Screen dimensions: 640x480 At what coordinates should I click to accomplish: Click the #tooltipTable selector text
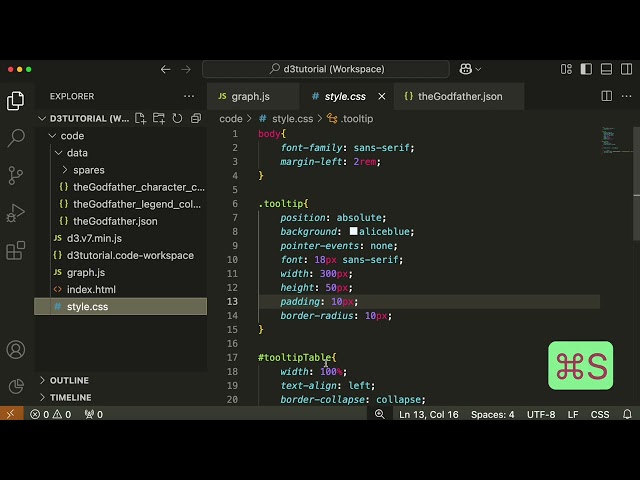click(x=295, y=358)
